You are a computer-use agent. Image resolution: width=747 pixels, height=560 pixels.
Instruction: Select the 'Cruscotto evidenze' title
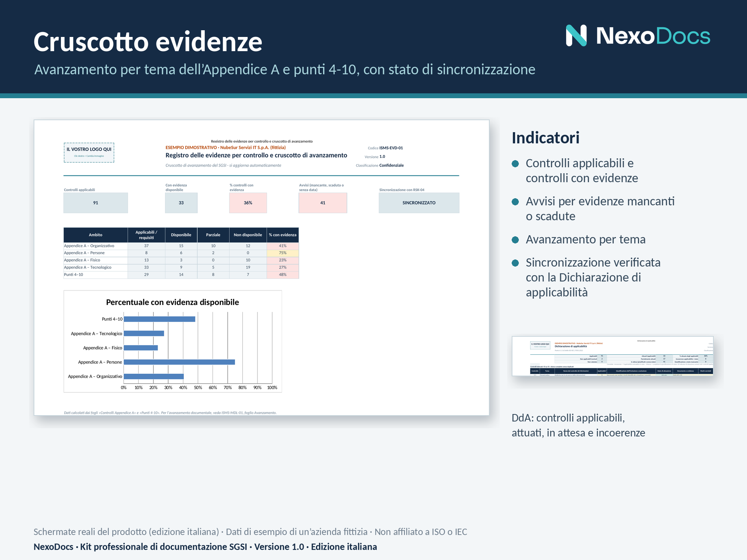pos(148,41)
